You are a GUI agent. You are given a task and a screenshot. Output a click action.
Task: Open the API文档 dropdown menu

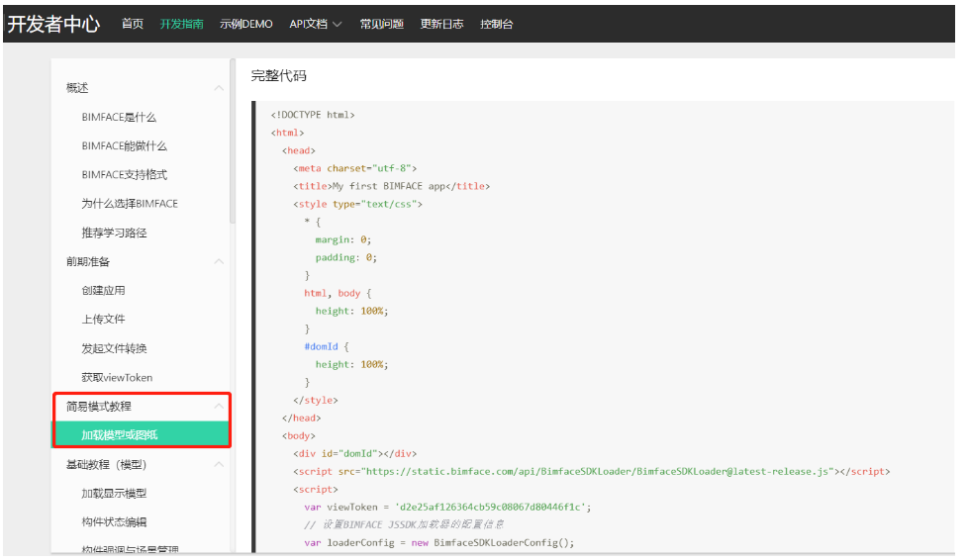coord(315,24)
